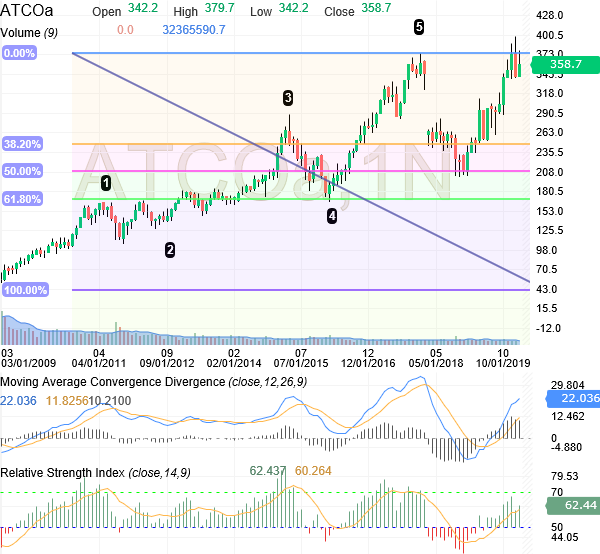Click the blue 22.036 MACD axis tag
The image size is (600, 554).
tap(573, 399)
